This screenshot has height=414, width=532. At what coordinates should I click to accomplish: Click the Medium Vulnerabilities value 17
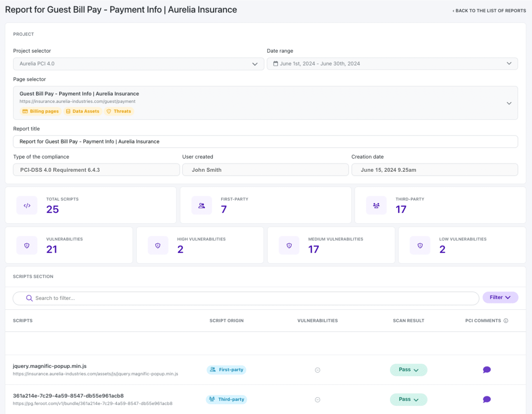(x=314, y=250)
